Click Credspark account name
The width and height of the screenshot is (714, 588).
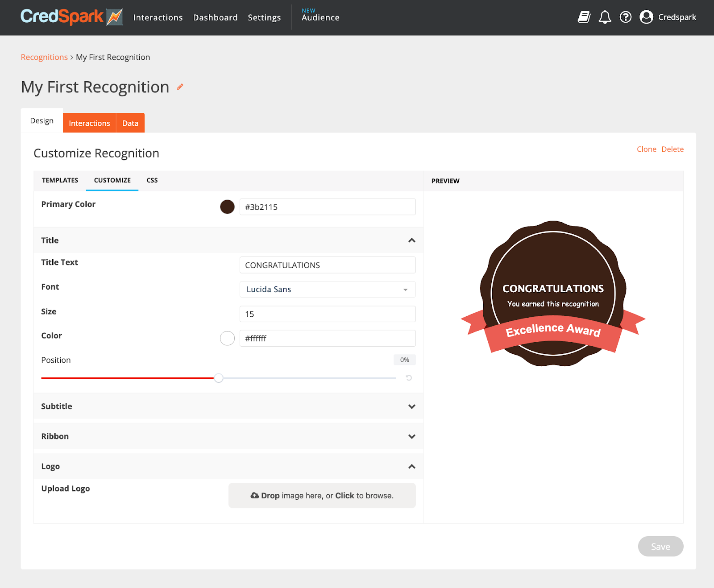click(x=677, y=17)
